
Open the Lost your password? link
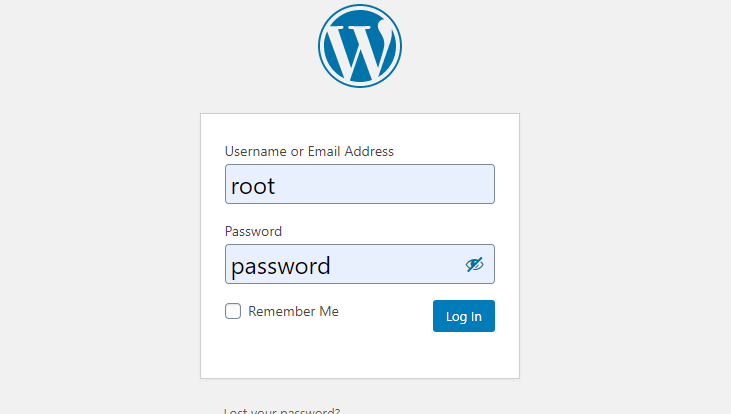(x=282, y=411)
